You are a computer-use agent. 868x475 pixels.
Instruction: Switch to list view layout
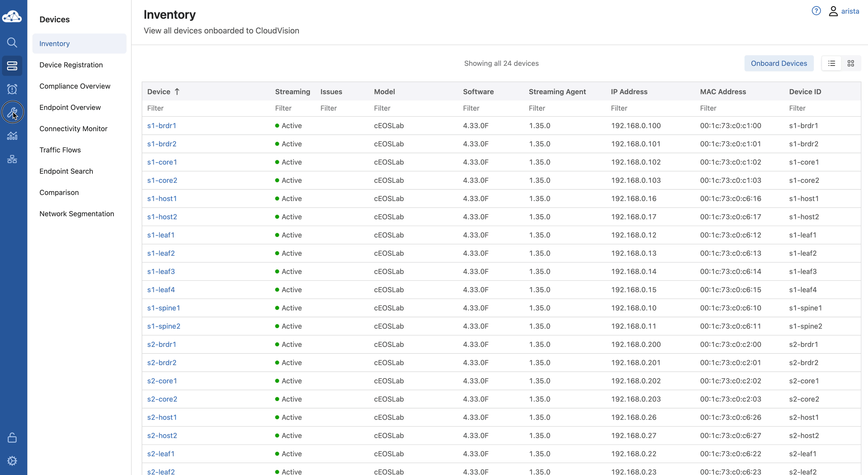tap(831, 63)
